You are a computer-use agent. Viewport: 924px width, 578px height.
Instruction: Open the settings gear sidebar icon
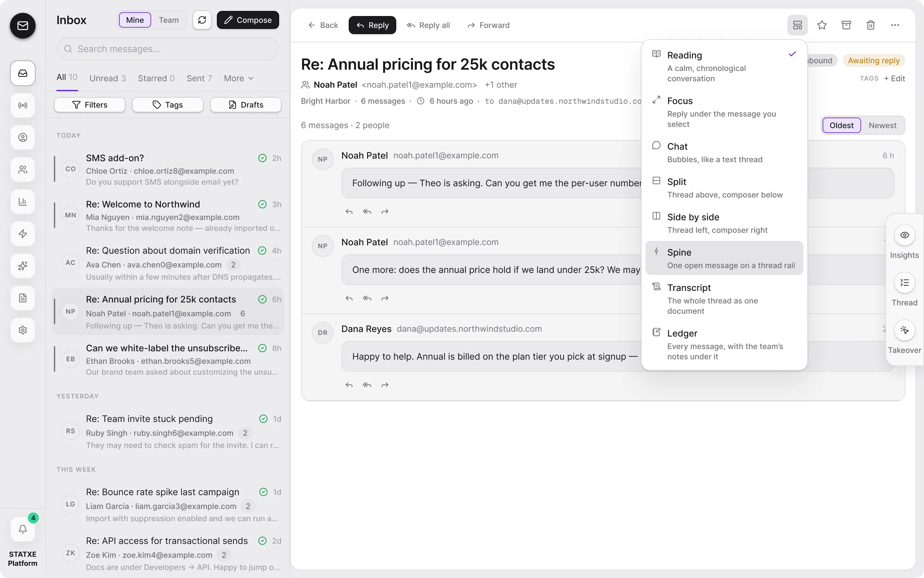coord(22,330)
